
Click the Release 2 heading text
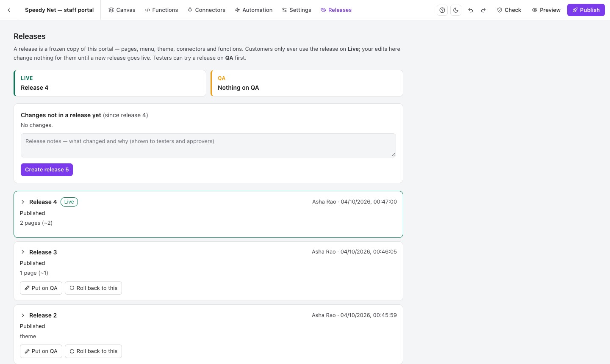coord(43,315)
